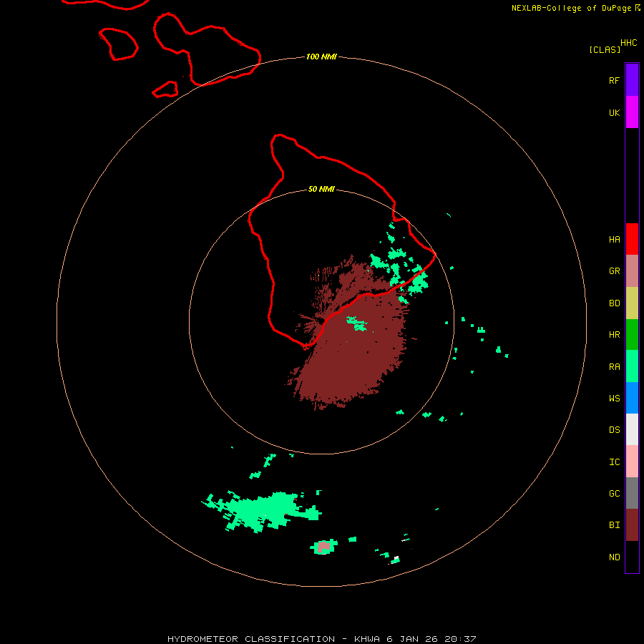Viewport: 644px width, 644px height.
Task: Click the RF purple legend swatch
Action: point(632,80)
